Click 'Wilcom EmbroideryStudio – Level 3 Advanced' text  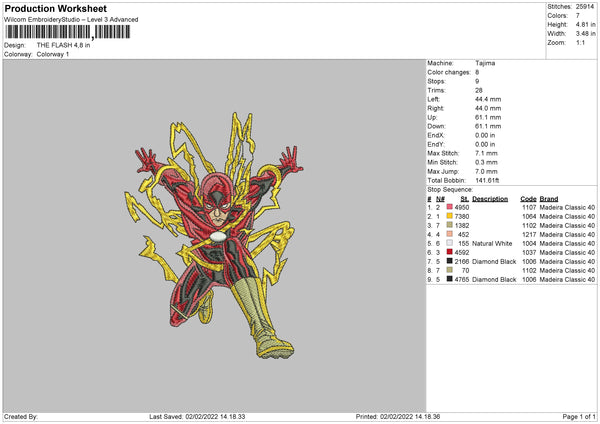71,20
